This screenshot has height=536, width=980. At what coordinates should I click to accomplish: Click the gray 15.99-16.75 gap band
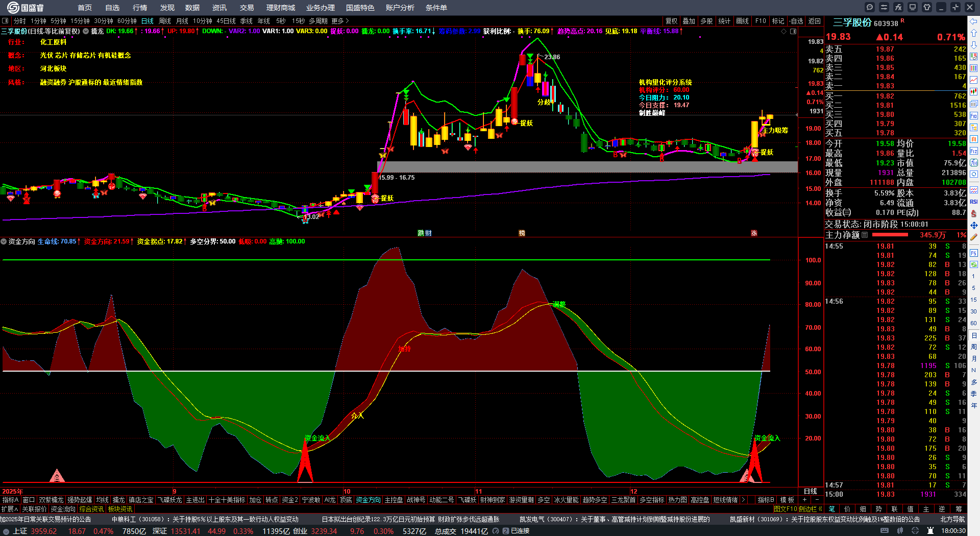(x=587, y=167)
